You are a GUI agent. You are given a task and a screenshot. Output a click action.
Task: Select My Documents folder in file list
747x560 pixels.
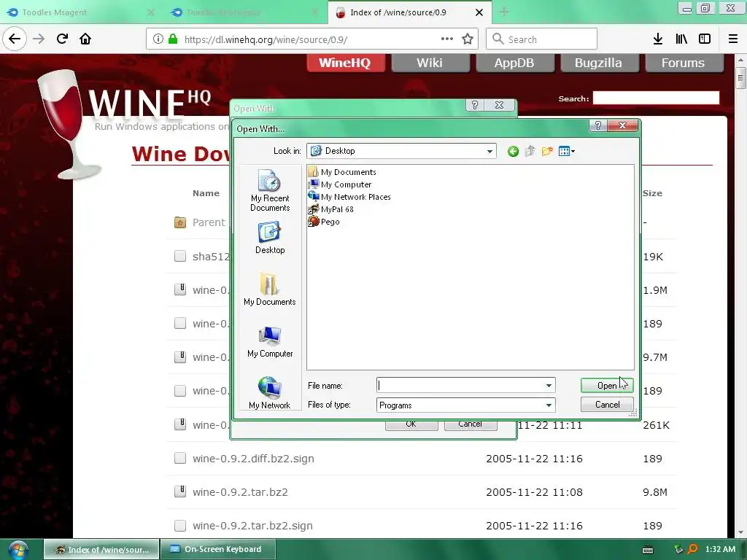point(342,172)
